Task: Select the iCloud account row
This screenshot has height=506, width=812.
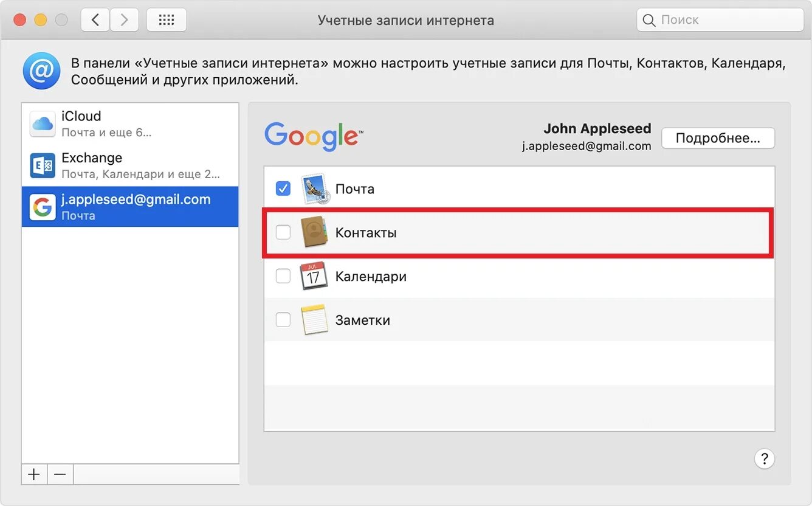Action: (x=130, y=124)
